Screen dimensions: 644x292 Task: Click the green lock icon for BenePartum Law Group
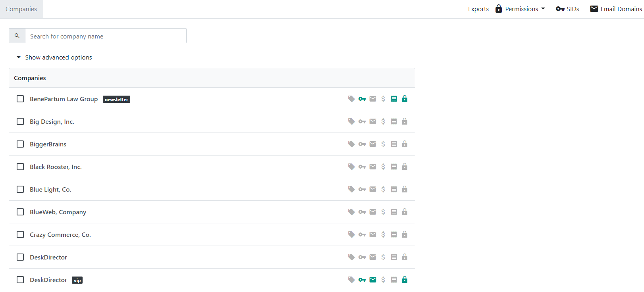405,99
